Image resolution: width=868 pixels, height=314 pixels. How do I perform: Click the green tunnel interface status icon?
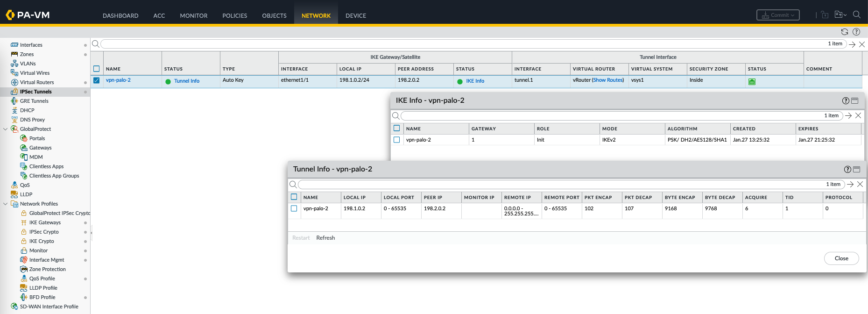pyautogui.click(x=752, y=81)
